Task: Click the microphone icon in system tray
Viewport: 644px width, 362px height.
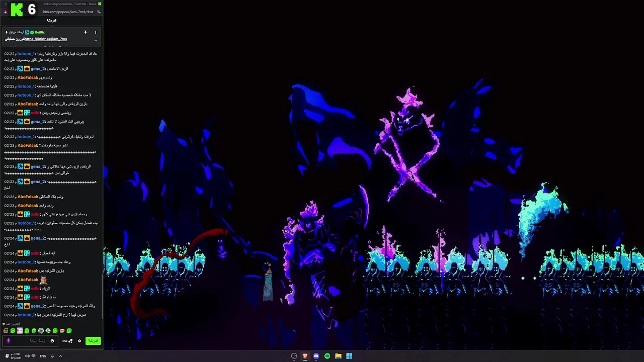Action: pos(52,356)
